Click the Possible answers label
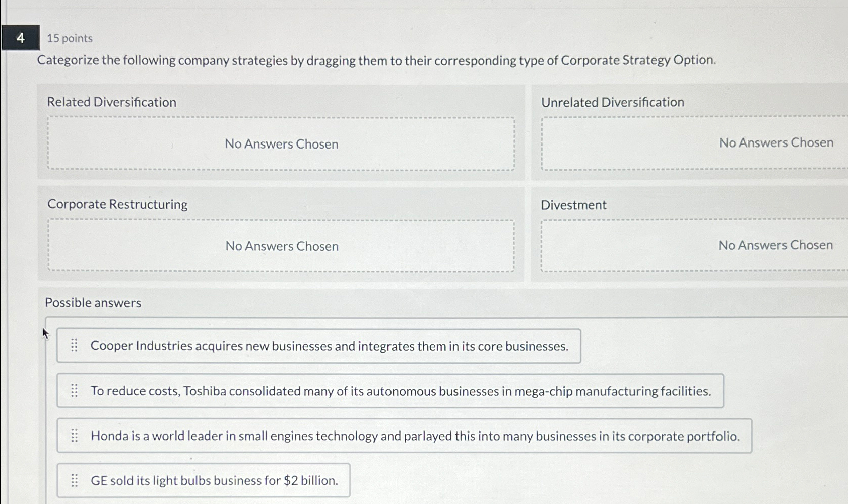The width and height of the screenshot is (848, 504). coord(93,303)
